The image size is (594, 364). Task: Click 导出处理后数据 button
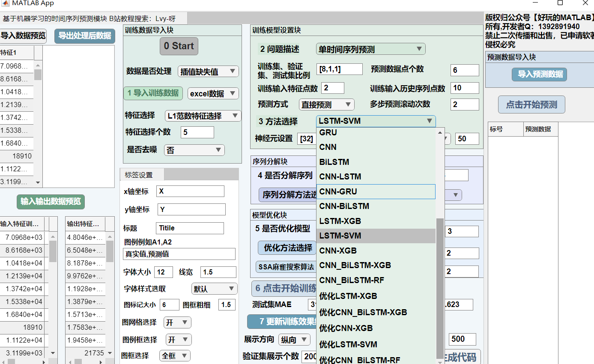coord(85,36)
